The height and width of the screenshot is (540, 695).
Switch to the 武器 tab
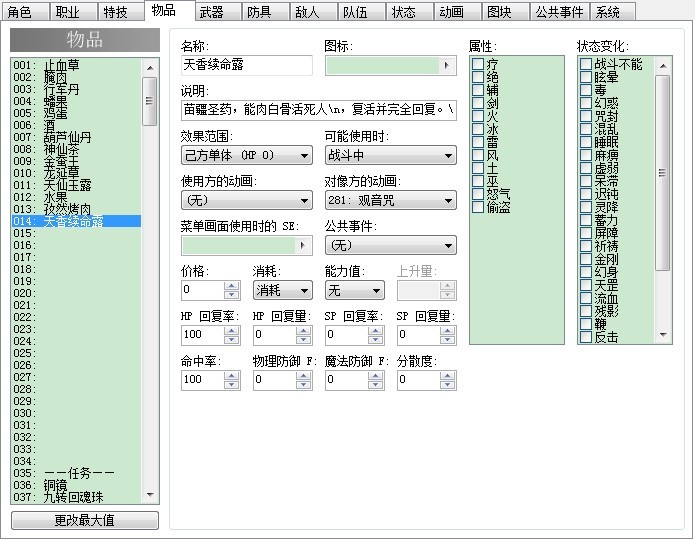tap(218, 12)
